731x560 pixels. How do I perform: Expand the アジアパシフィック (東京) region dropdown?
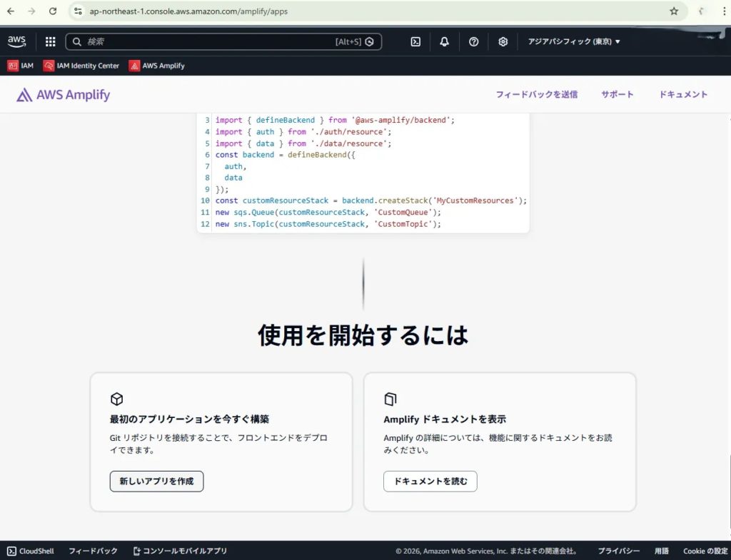click(x=574, y=42)
